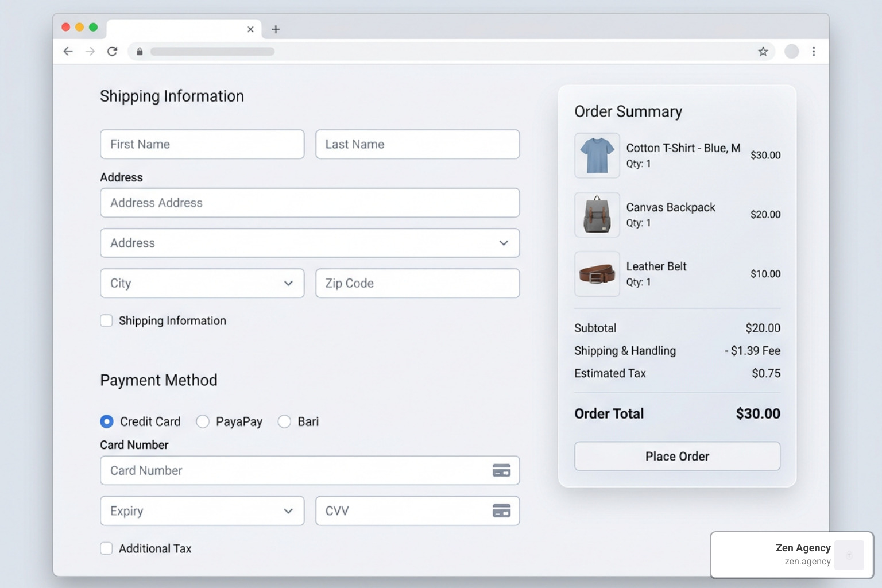Image resolution: width=882 pixels, height=588 pixels.
Task: Open the City dropdown
Action: point(202,283)
